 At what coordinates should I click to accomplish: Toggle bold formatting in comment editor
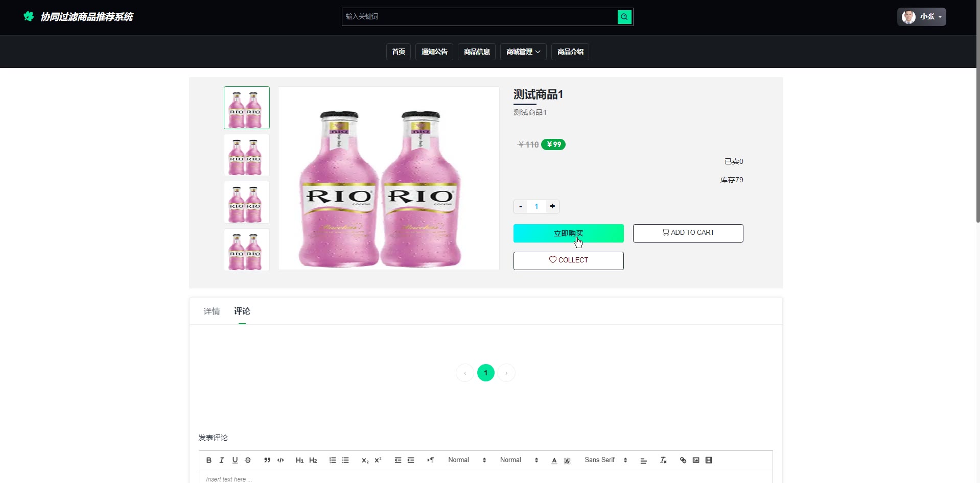click(x=208, y=460)
